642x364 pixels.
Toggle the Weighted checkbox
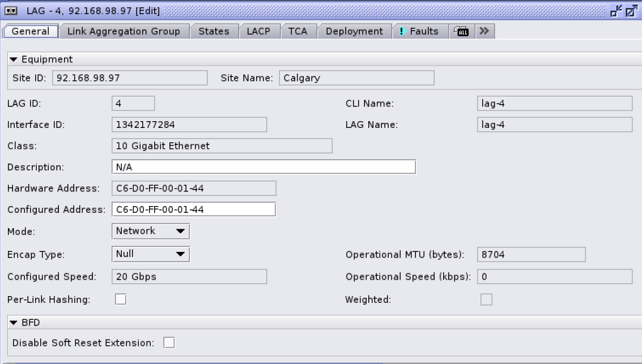pyautogui.click(x=486, y=299)
